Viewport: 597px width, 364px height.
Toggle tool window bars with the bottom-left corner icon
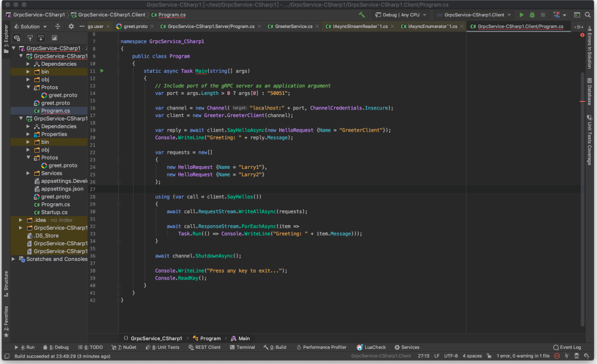pos(6,356)
